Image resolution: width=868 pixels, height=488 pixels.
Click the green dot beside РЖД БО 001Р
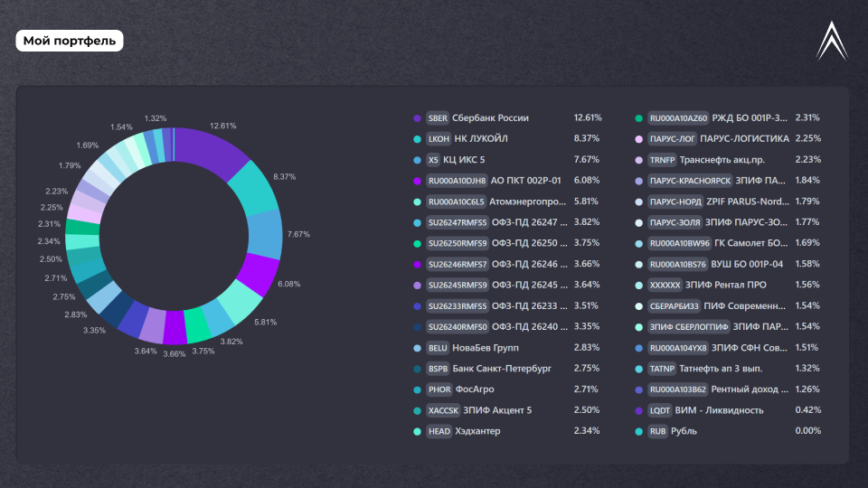click(639, 118)
